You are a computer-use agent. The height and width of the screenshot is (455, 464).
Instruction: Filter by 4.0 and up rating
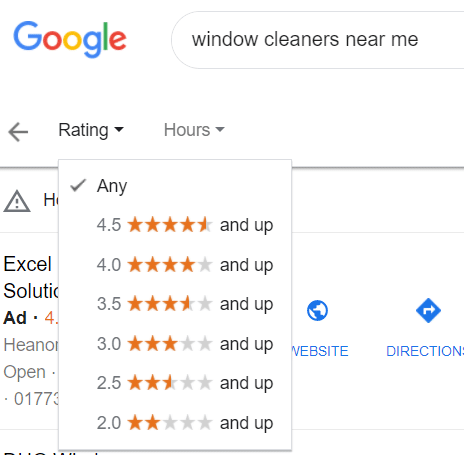point(175,265)
